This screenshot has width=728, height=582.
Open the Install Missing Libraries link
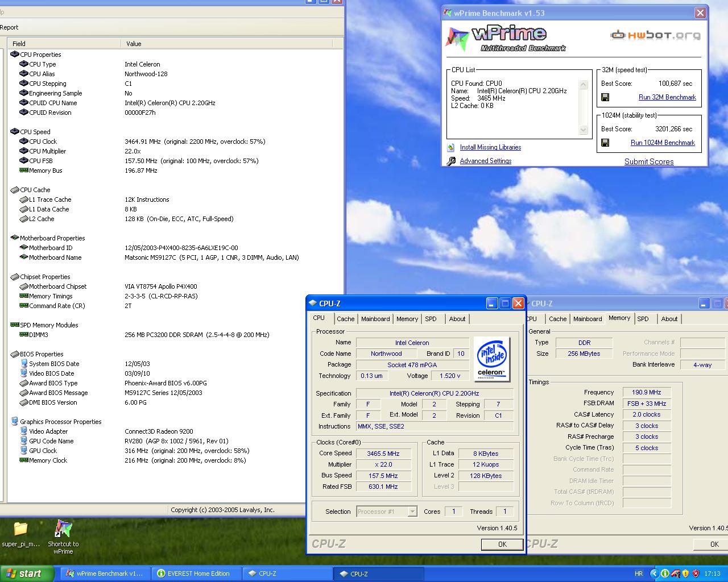coord(490,147)
